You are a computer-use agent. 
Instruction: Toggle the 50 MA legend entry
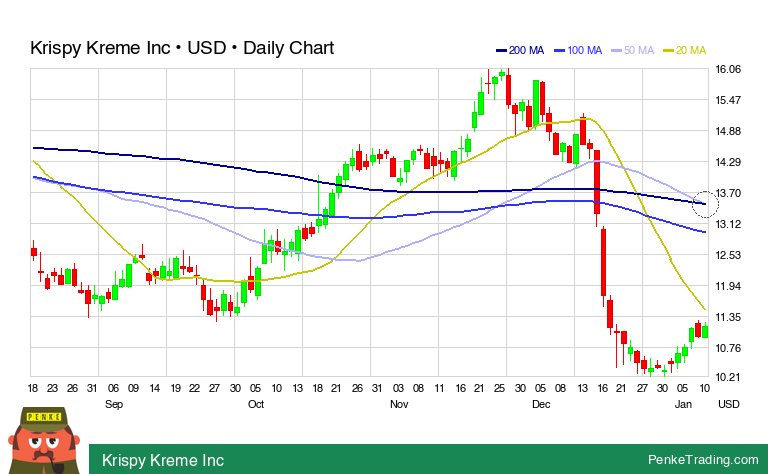(632, 50)
